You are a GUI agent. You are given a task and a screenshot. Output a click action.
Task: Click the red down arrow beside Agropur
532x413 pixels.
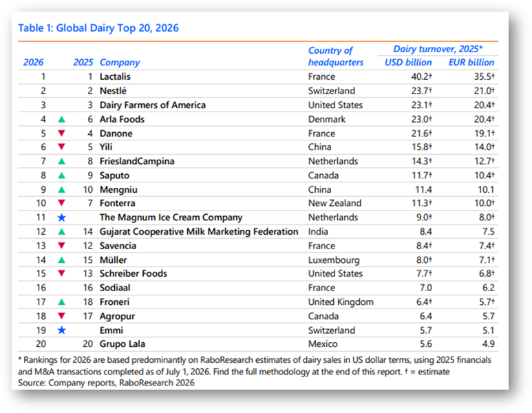click(x=61, y=316)
